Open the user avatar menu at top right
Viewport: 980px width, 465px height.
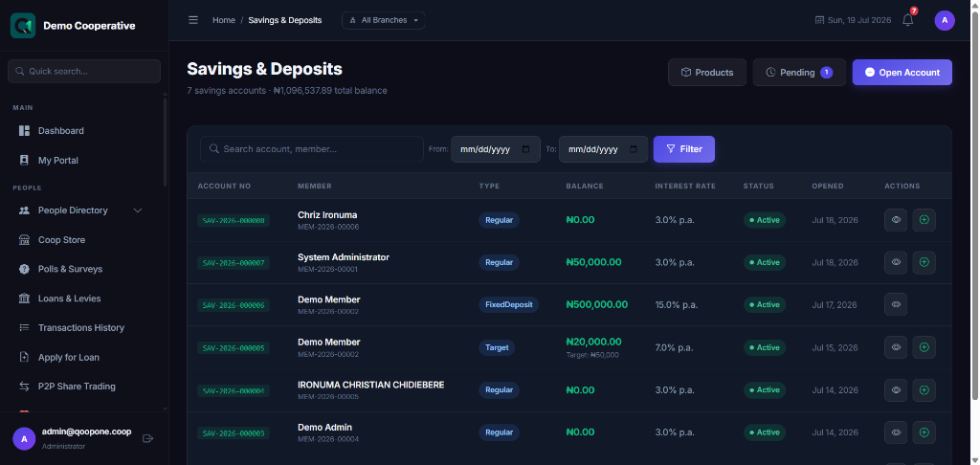[x=945, y=20]
